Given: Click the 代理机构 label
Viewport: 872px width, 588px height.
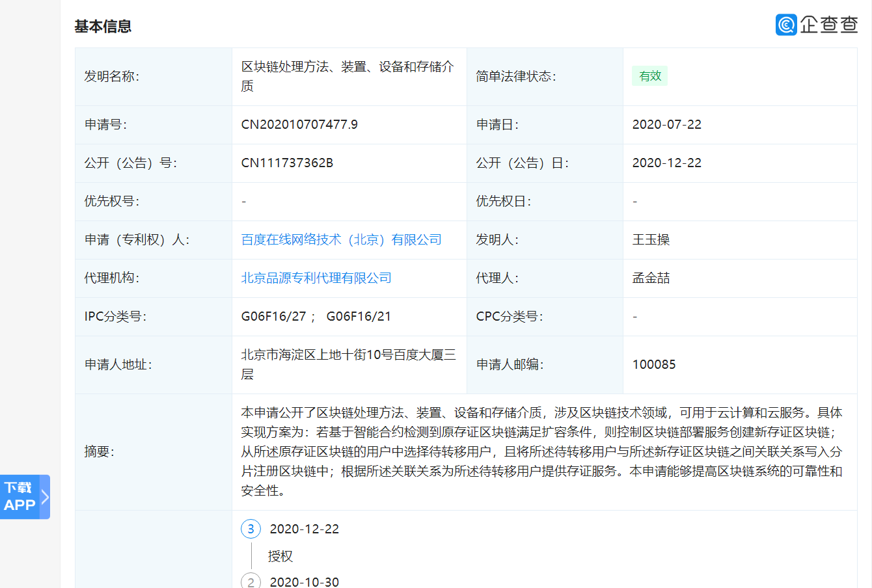Looking at the screenshot, I should [x=112, y=278].
